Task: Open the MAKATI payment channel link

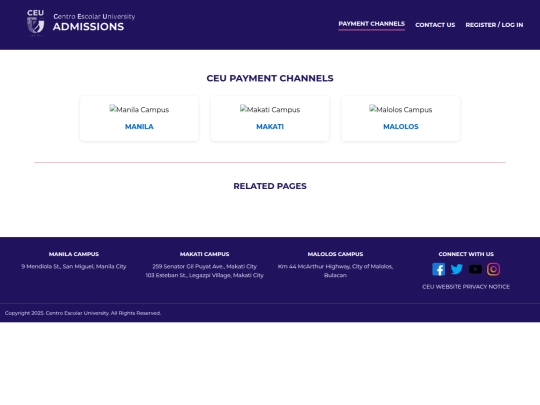Action: click(x=270, y=126)
